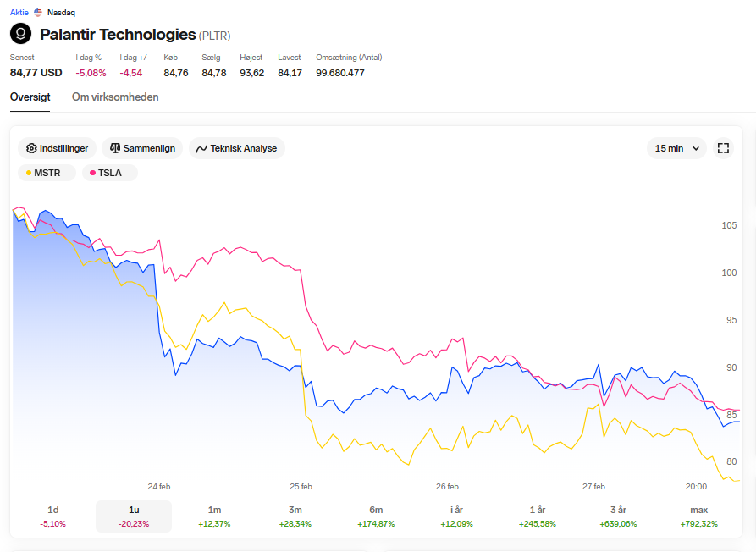Click the 80 y-axis label
The height and width of the screenshot is (552, 756).
tap(731, 461)
